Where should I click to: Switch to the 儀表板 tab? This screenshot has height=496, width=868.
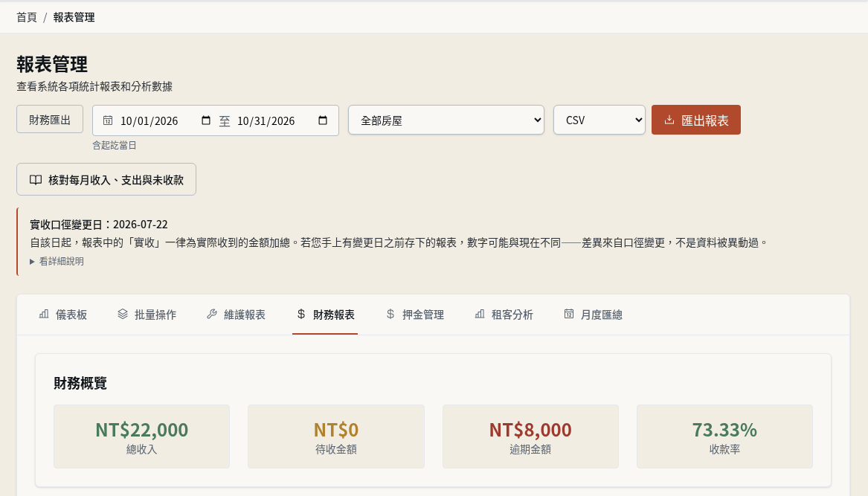click(63, 315)
